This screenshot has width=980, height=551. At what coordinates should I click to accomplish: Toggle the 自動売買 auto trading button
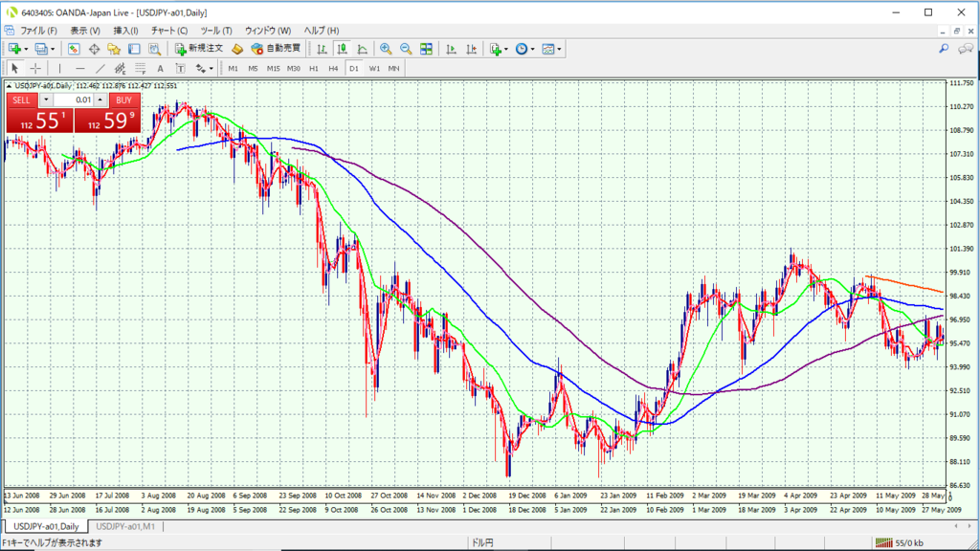pos(277,49)
